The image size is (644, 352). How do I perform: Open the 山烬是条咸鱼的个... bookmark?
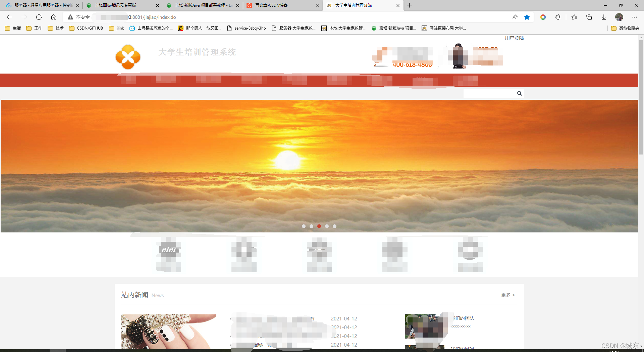151,28
